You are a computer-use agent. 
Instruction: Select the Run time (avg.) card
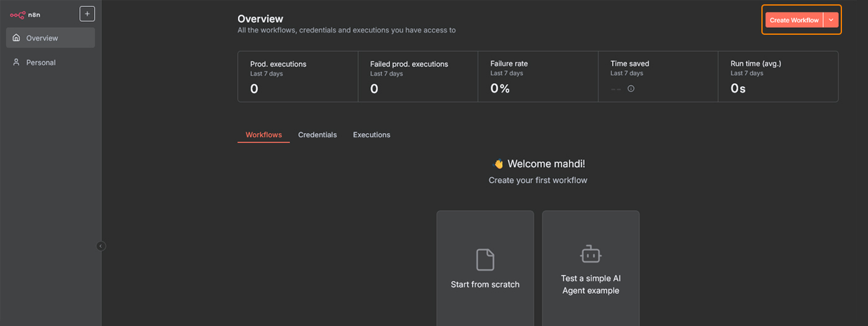(x=778, y=76)
